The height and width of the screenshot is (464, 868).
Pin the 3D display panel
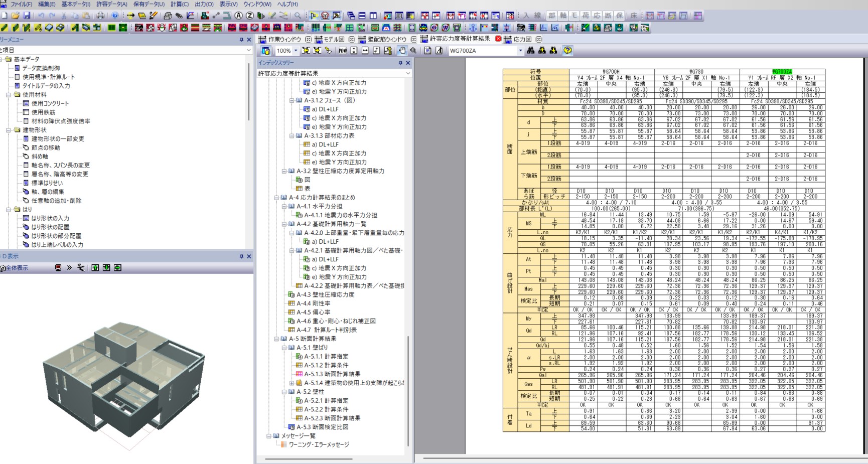[x=241, y=256]
